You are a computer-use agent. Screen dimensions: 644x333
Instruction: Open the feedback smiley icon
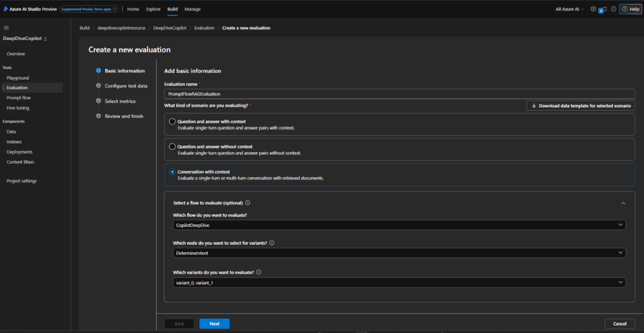[x=614, y=9]
